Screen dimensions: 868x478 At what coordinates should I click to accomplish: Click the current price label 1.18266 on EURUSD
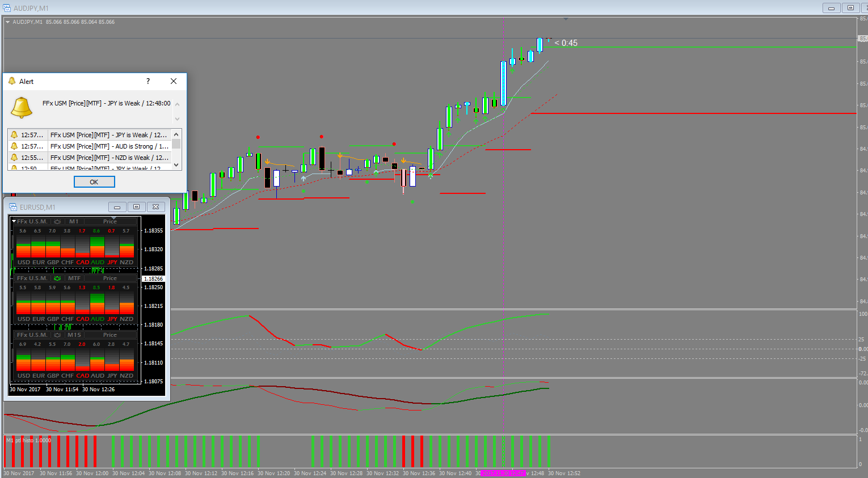pos(153,279)
